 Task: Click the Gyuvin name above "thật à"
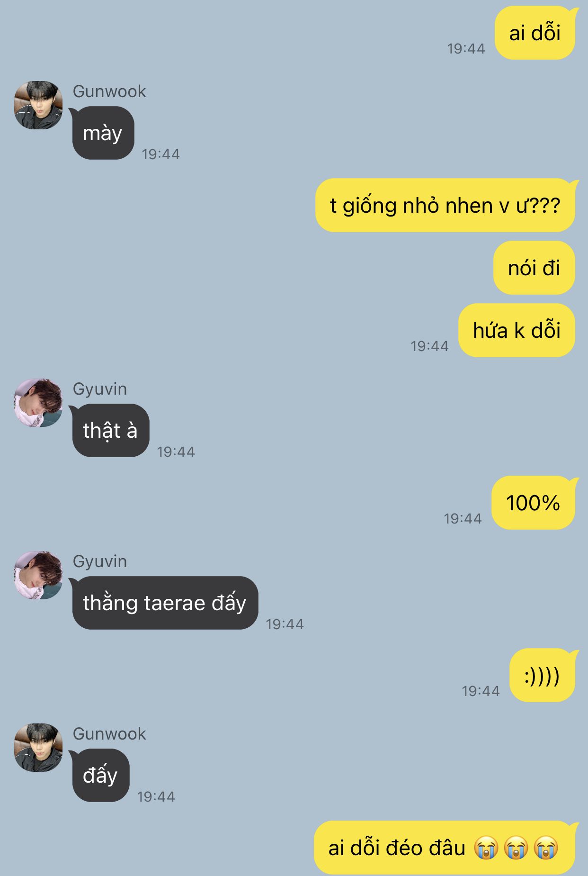coord(100,389)
